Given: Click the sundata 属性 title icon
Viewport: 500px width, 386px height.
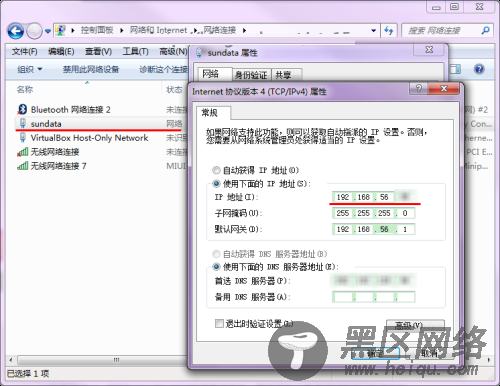Looking at the screenshot, I should pos(199,52).
